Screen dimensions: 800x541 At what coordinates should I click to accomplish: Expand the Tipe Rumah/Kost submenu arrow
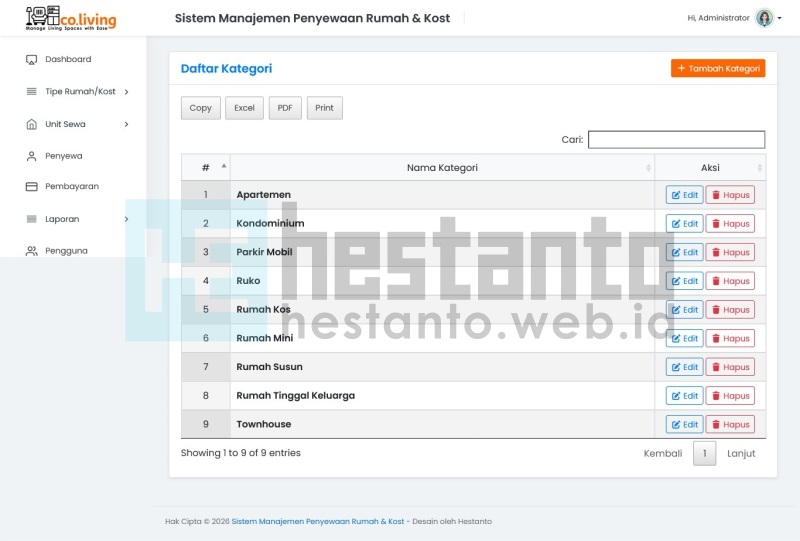(126, 92)
